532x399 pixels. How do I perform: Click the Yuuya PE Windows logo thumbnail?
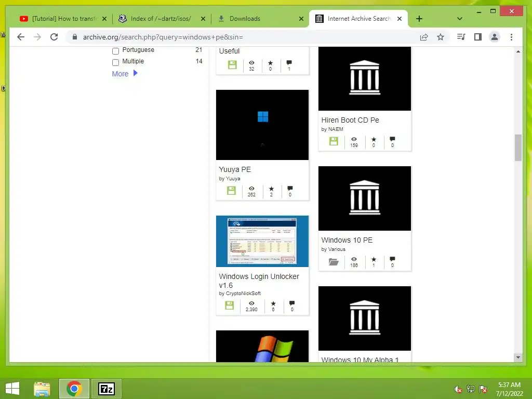262,125
